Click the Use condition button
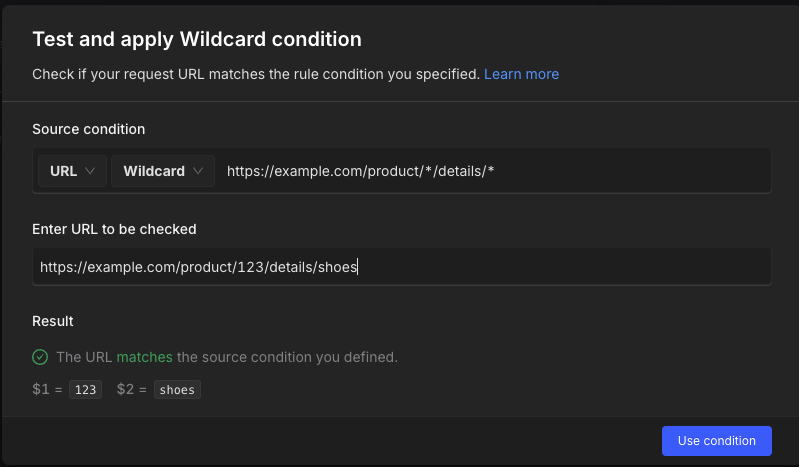Viewport: 799px width, 467px height. (716, 441)
